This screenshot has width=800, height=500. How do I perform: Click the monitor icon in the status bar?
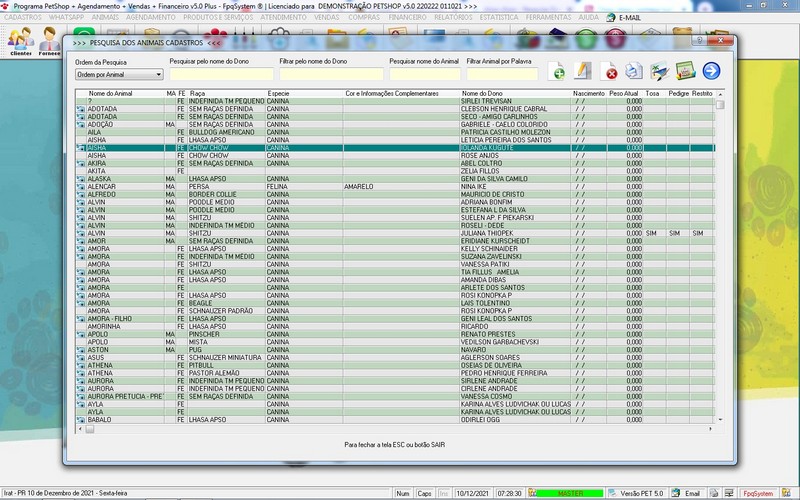pyautogui.click(x=730, y=493)
